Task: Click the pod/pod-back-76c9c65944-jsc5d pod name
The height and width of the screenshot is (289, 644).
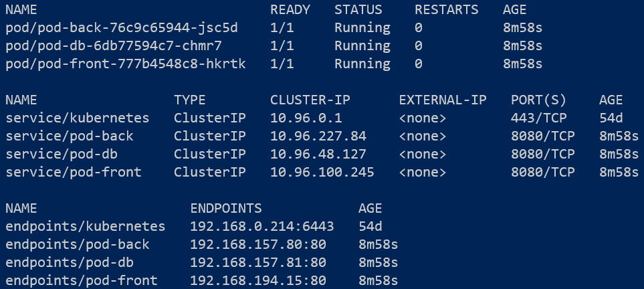Action: 121,28
